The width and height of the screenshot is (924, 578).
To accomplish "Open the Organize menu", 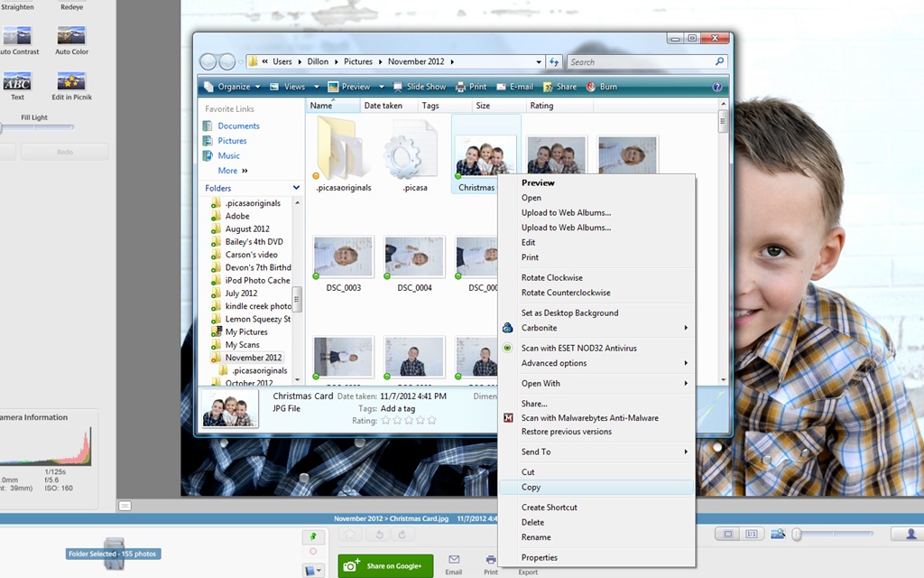I will (x=232, y=87).
